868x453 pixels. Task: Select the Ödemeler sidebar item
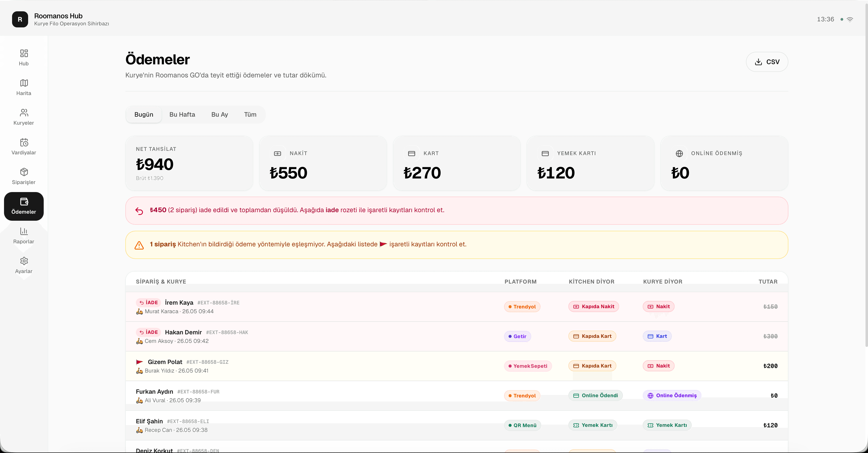tap(24, 206)
